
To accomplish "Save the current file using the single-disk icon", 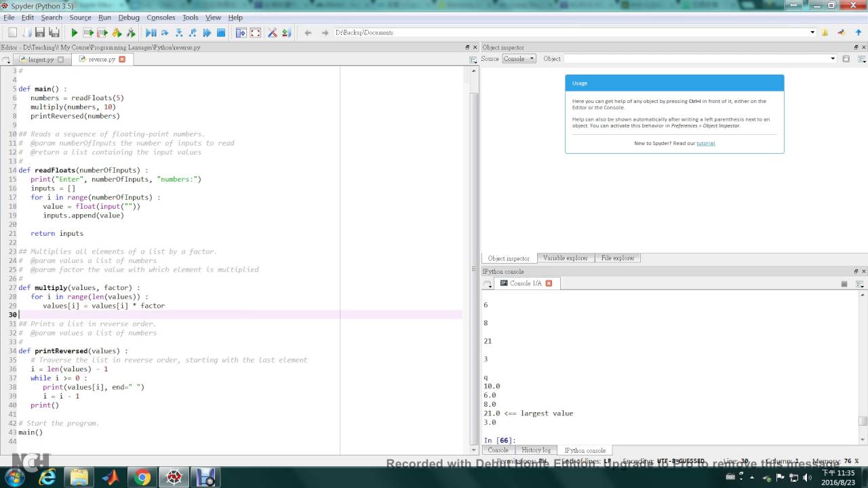I will (40, 33).
